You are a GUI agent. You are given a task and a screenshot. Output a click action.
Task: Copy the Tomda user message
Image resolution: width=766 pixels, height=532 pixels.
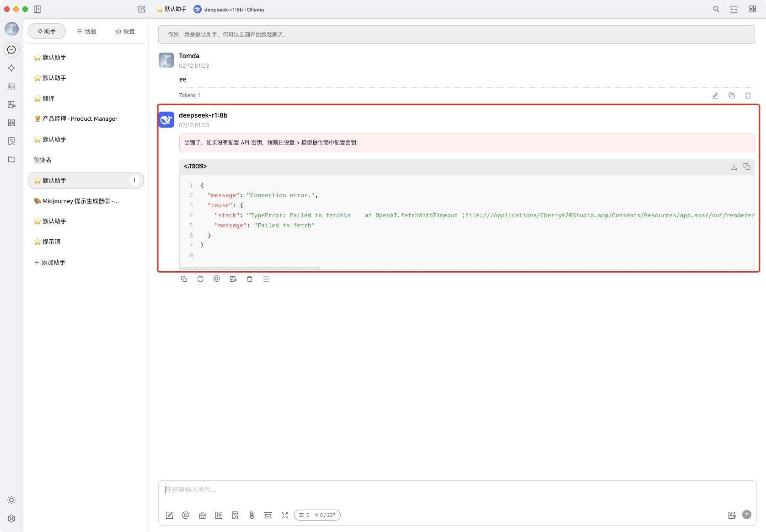point(732,96)
